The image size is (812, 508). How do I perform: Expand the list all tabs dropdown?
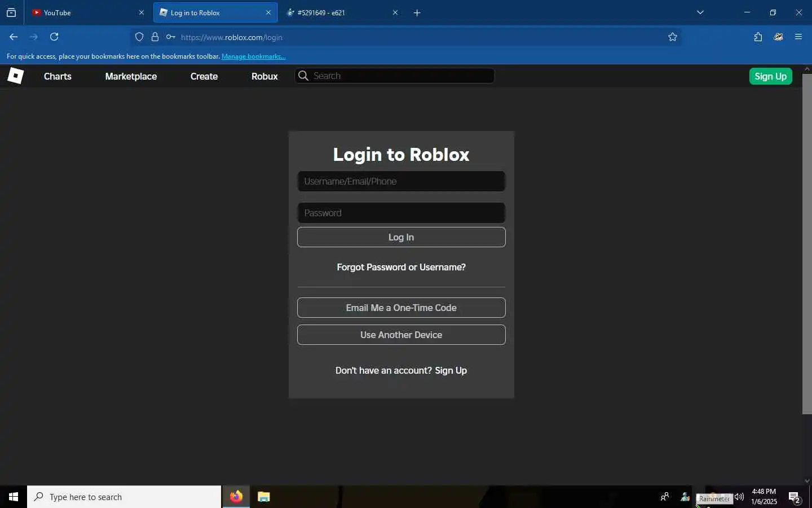pos(700,12)
